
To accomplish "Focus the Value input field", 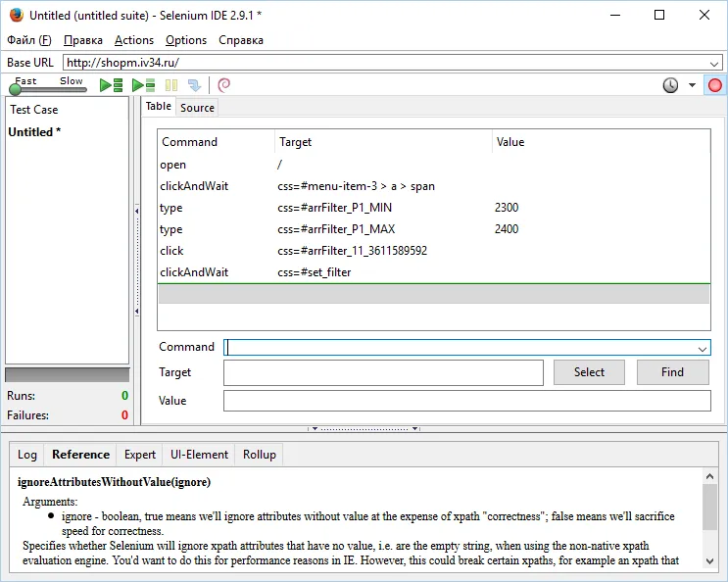I will click(467, 401).
